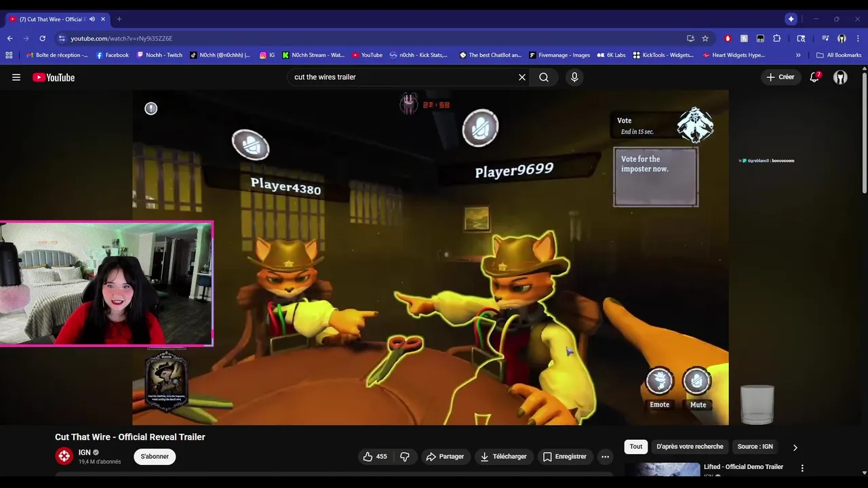
Task: Open Heart Widgets Hype bookmark
Action: point(734,55)
